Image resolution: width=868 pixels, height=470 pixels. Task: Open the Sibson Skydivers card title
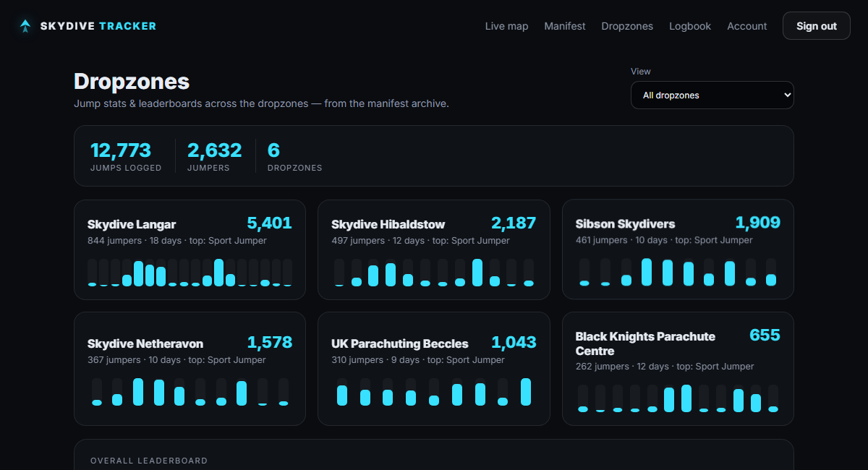tap(626, 224)
